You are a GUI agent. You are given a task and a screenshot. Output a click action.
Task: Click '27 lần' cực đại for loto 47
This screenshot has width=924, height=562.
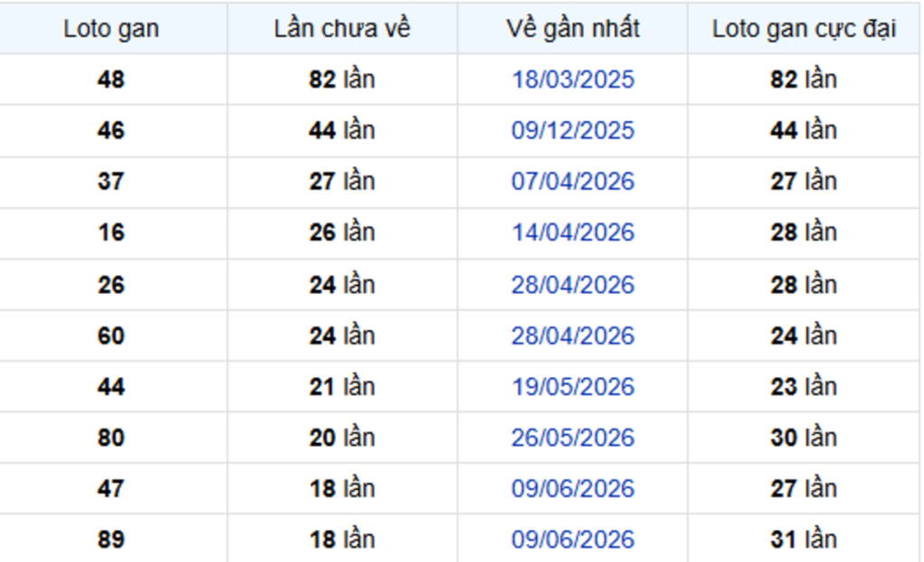coord(804,489)
